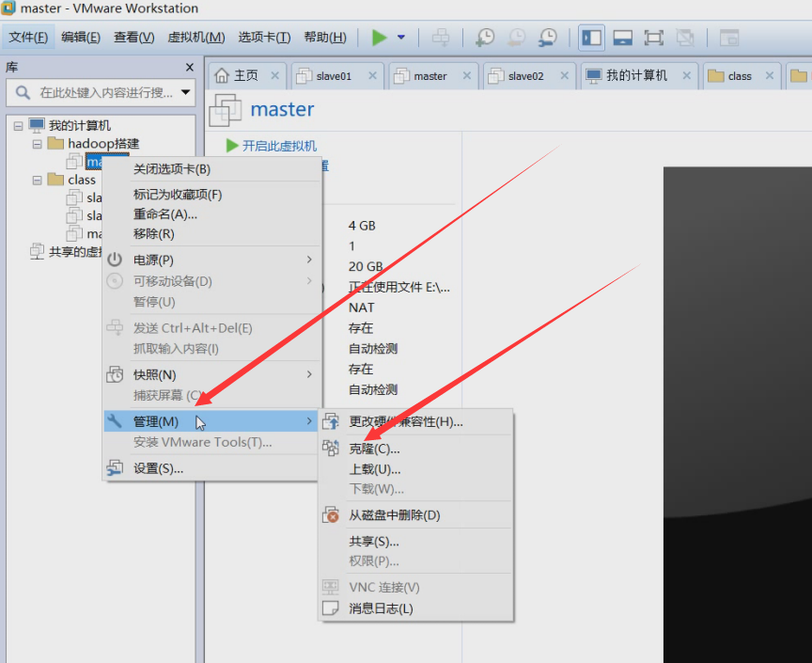The image size is (812, 663).
Task: Click the 管理(M) menu entry
Action: pyautogui.click(x=212, y=421)
